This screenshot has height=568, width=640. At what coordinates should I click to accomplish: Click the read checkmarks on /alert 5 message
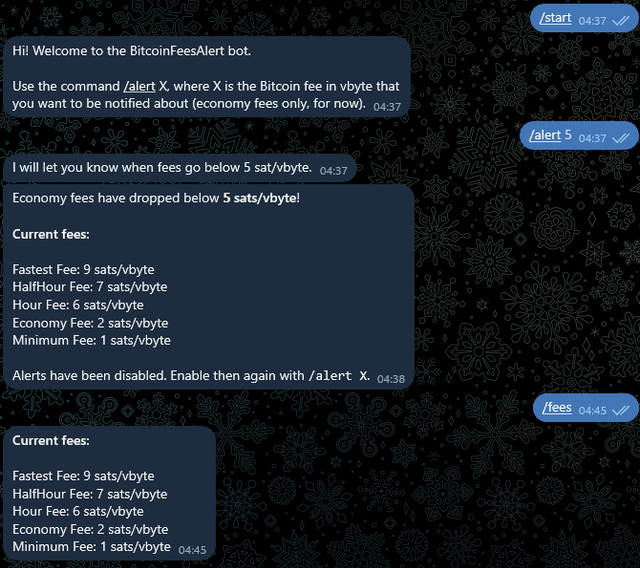click(x=621, y=138)
